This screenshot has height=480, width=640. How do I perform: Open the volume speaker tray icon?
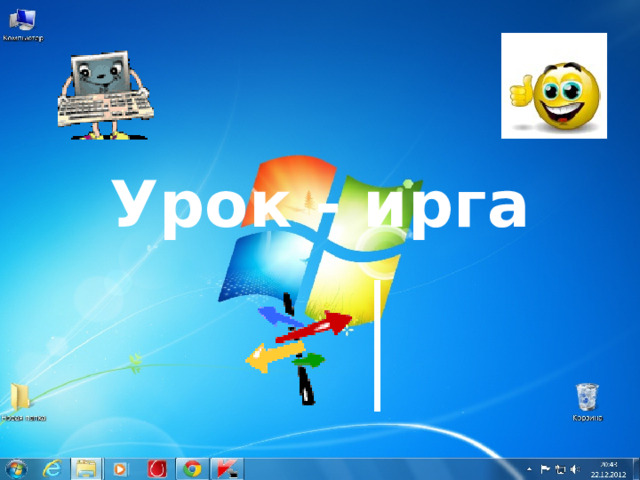[x=575, y=469]
